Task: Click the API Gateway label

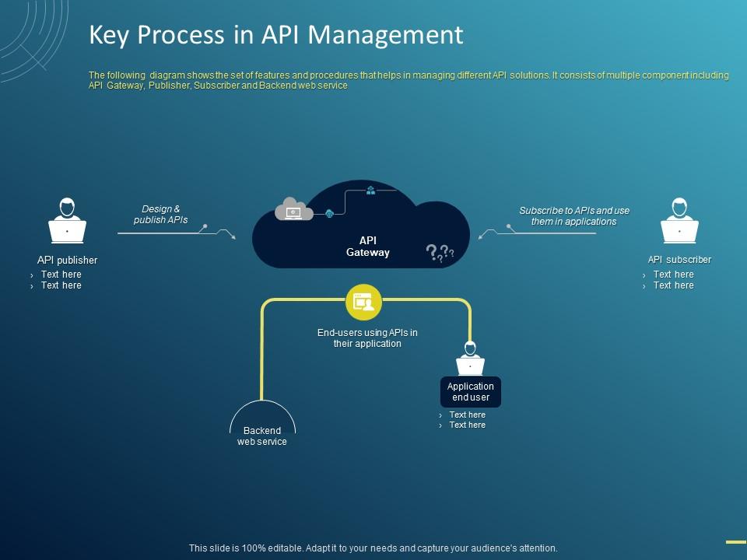Action: coord(368,247)
